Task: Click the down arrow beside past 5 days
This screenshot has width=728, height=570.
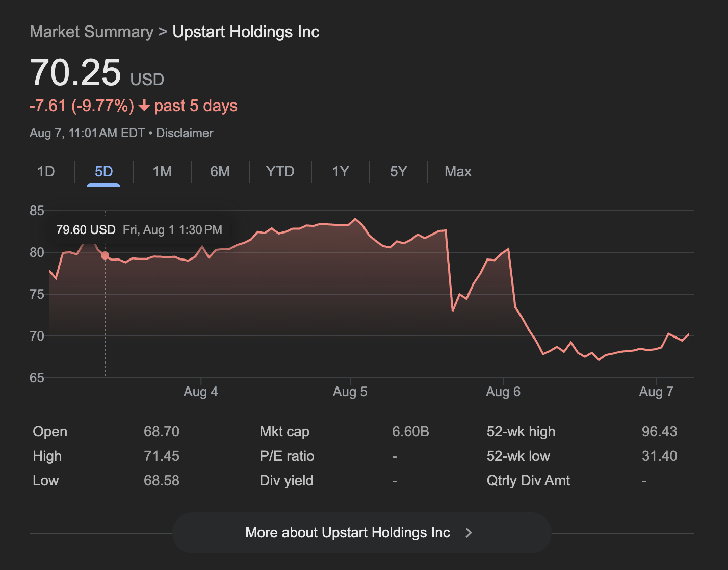Action: pos(144,106)
